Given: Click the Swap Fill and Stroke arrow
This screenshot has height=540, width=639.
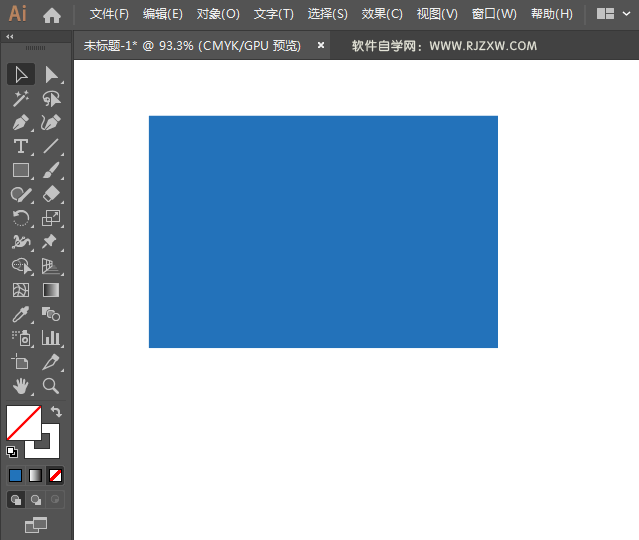Looking at the screenshot, I should point(56,412).
